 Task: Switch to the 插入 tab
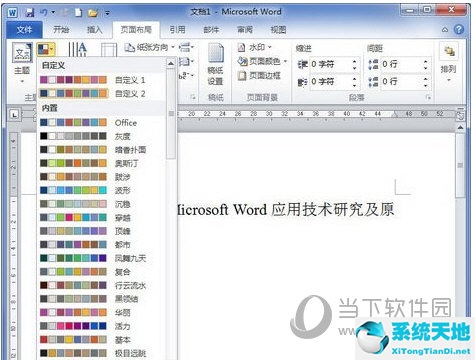pyautogui.click(x=94, y=30)
